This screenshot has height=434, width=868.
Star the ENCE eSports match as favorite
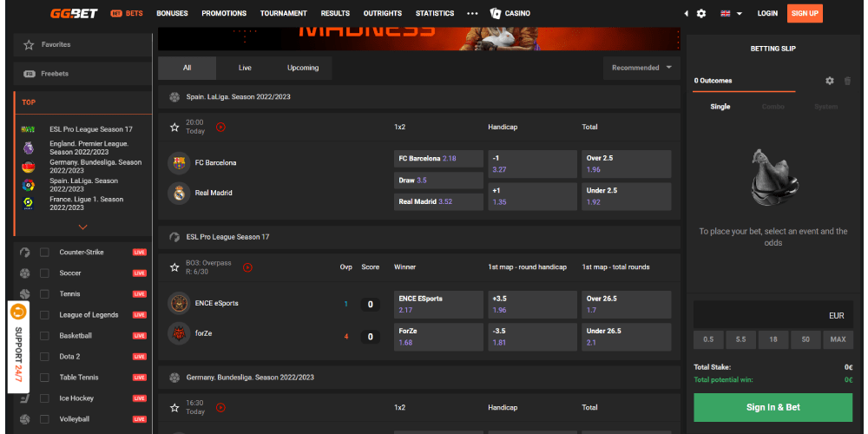click(x=174, y=267)
